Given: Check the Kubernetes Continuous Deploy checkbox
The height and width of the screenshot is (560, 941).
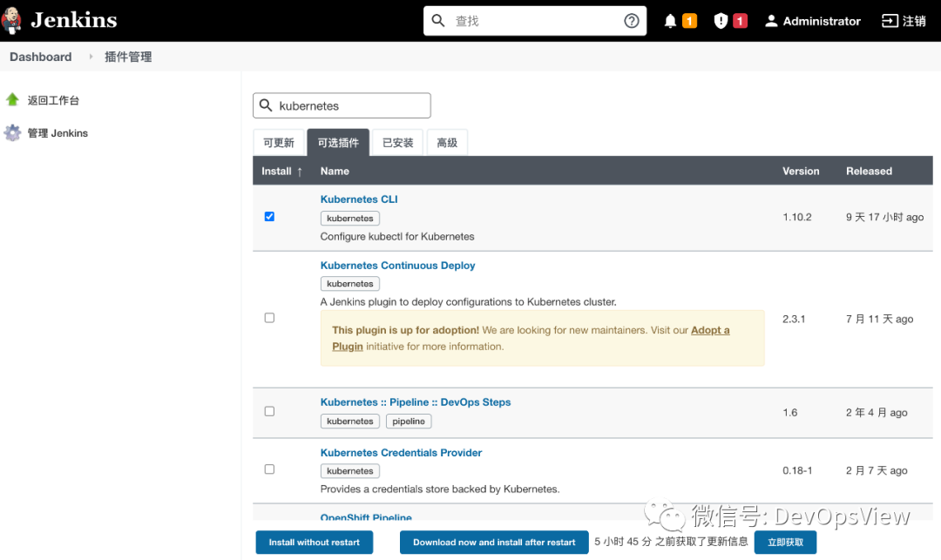Looking at the screenshot, I should pos(269,318).
